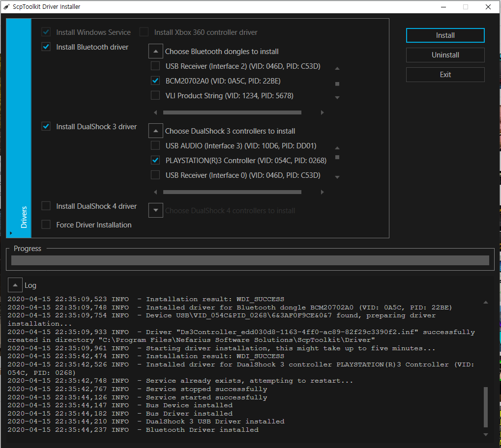Click right arrow of DualShock 3 horizontal scrollbar
501x448 pixels.
[x=322, y=192]
